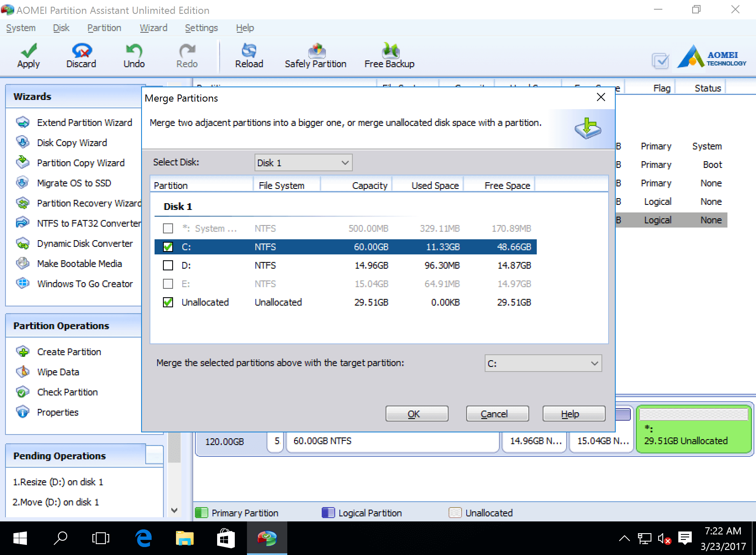Open Migrate OS to SSD wizard
The height and width of the screenshot is (555, 756).
click(74, 183)
